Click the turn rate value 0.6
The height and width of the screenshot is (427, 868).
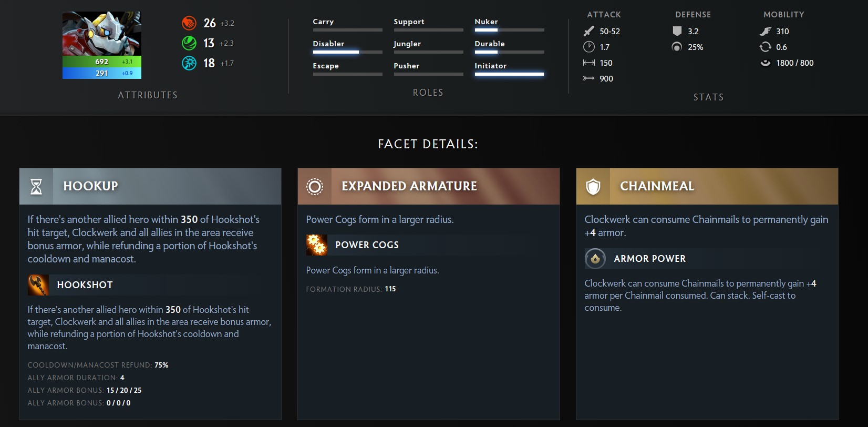[782, 47]
